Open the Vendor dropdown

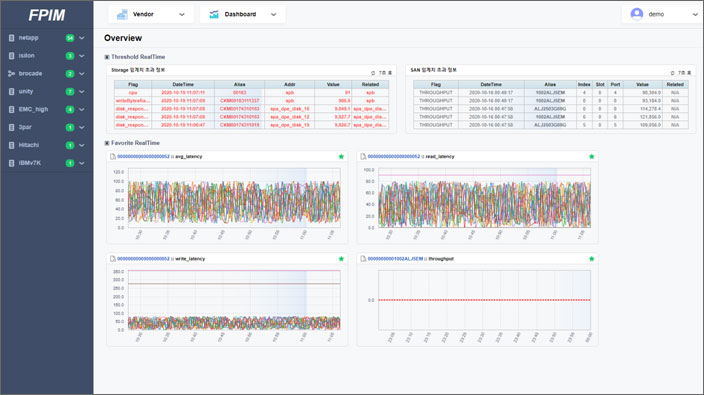pos(151,14)
